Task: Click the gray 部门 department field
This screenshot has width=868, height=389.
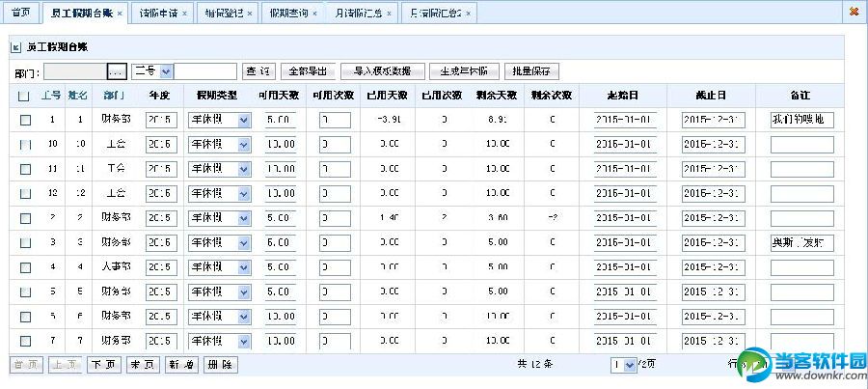Action: coord(75,71)
